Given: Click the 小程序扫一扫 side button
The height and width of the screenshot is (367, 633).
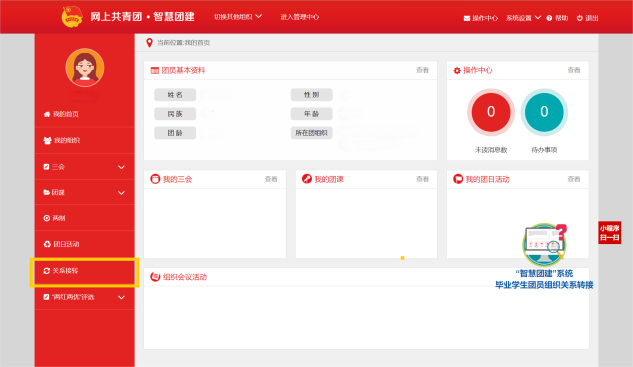Looking at the screenshot, I should [x=610, y=233].
